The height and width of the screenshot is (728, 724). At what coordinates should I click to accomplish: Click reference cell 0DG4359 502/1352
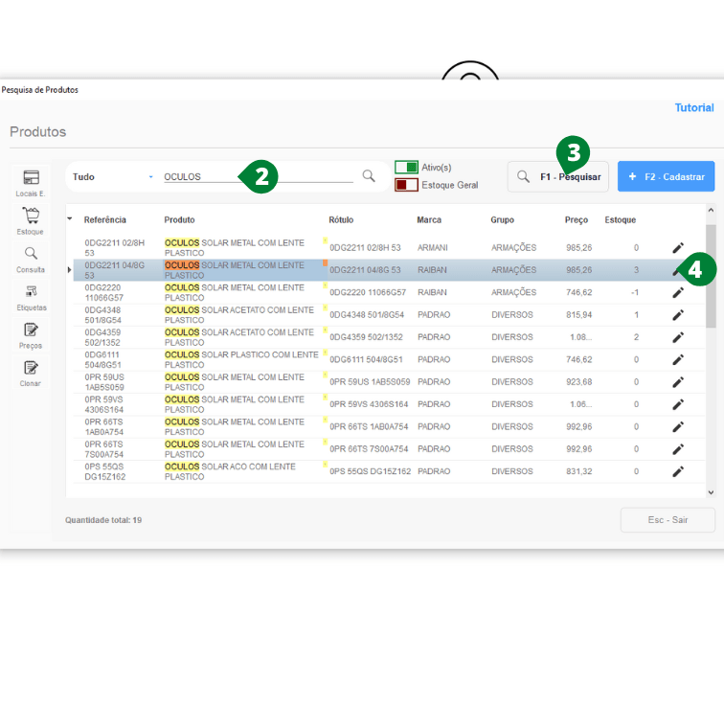102,337
